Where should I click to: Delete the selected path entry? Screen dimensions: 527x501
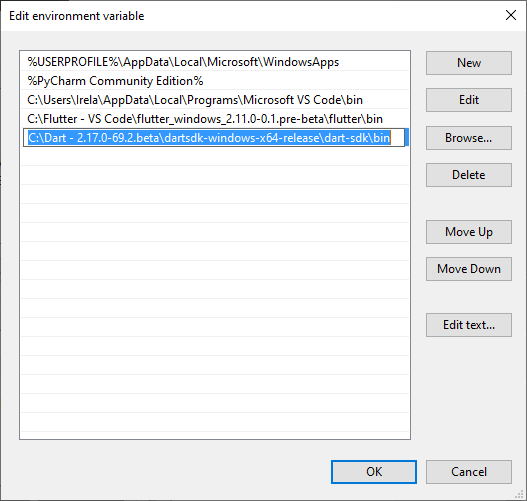pos(469,175)
